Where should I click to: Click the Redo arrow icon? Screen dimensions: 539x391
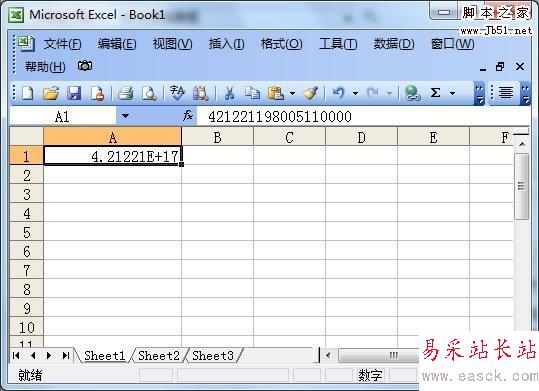coord(373,93)
